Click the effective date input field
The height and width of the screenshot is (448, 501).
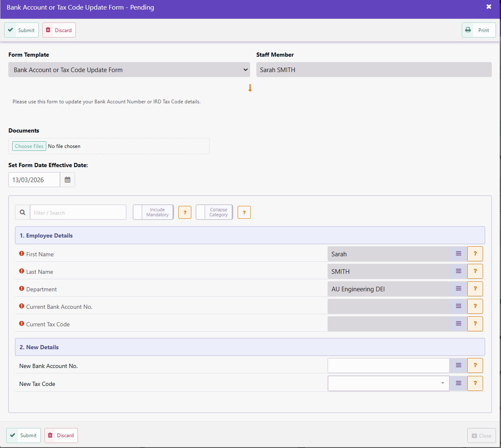(x=34, y=180)
